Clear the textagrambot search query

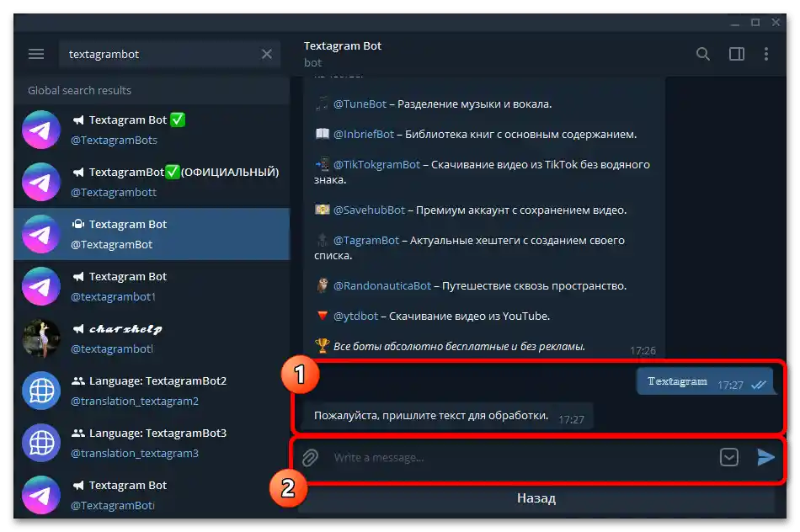pyautogui.click(x=266, y=54)
